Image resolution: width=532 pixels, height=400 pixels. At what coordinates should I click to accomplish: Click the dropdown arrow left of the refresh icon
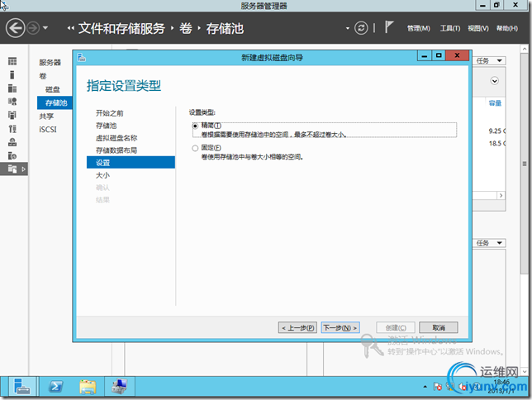[x=348, y=28]
